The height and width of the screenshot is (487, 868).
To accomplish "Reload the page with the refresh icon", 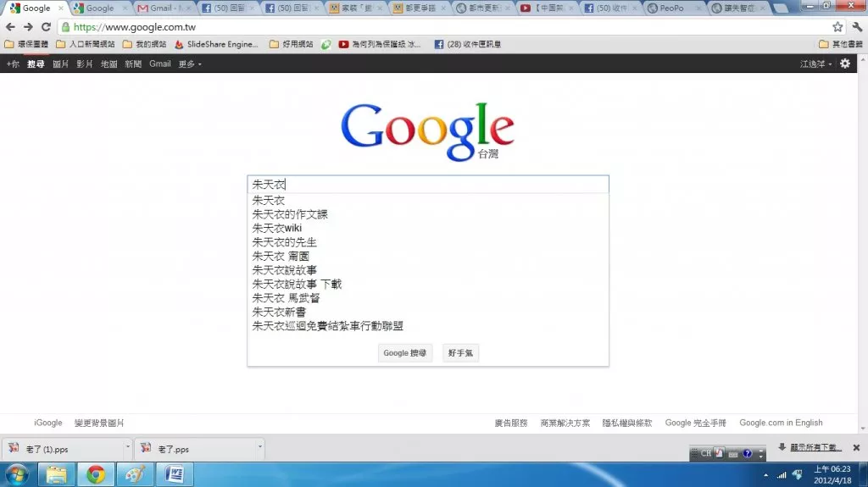I will click(x=47, y=26).
